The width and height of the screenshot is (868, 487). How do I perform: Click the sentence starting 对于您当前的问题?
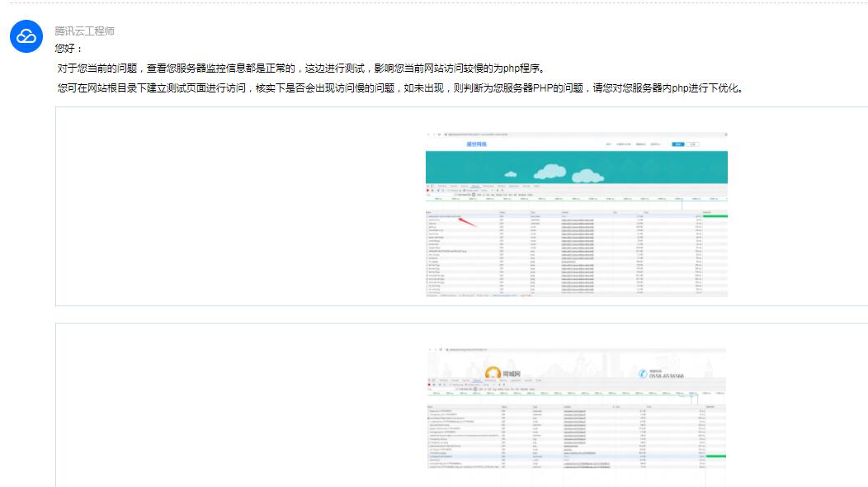302,69
